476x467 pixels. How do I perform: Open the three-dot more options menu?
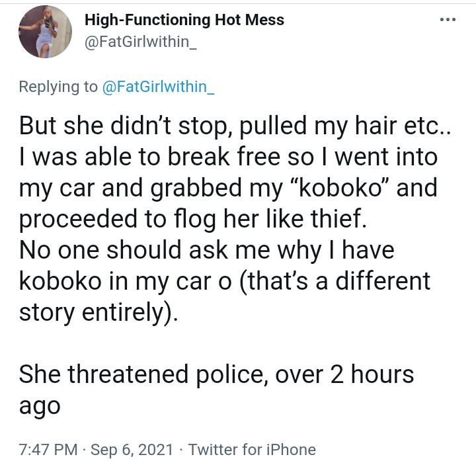pos(448,20)
